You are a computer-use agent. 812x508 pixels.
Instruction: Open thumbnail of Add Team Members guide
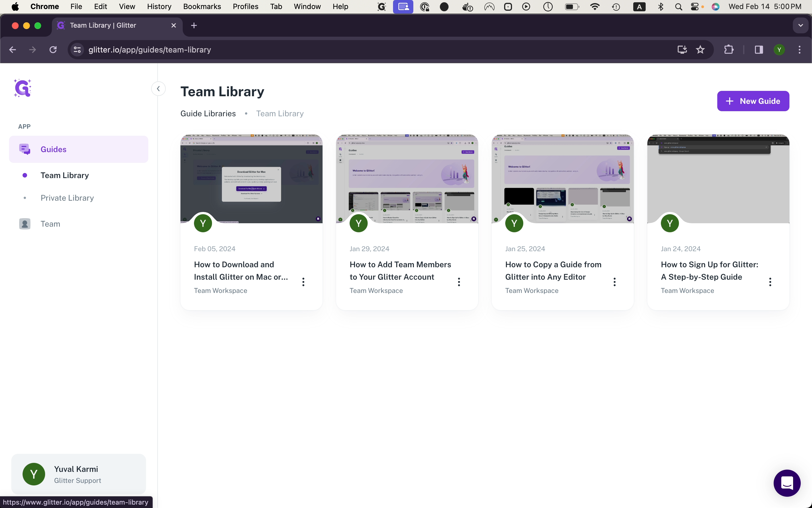pos(407,179)
